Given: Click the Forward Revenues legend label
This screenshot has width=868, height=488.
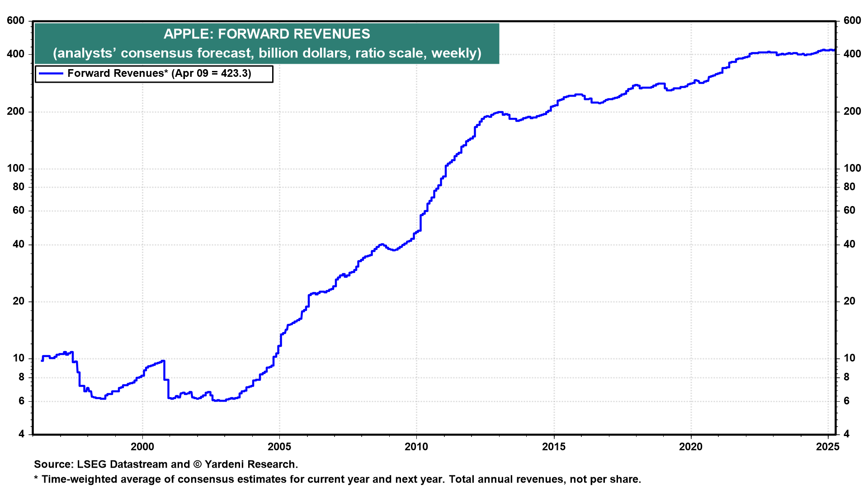Looking at the screenshot, I should 159,74.
